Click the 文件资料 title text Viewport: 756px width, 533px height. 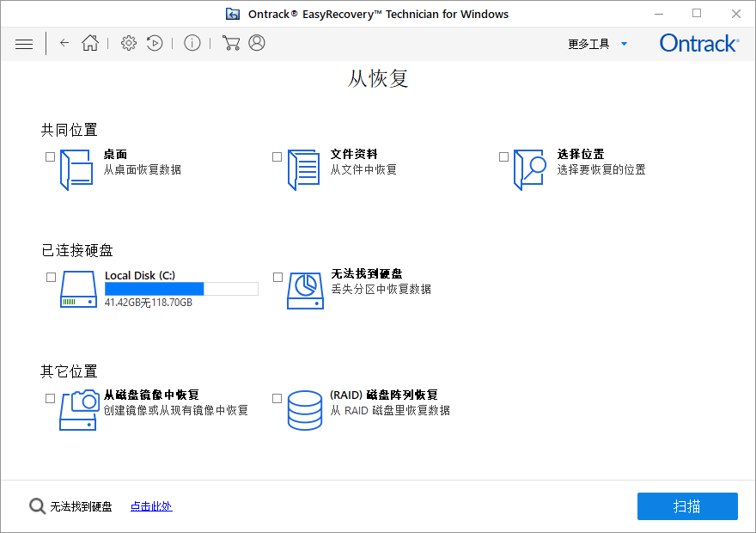[x=354, y=155]
